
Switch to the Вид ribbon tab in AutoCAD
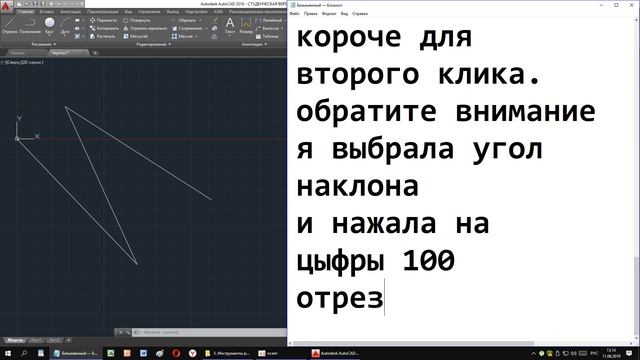point(129,12)
